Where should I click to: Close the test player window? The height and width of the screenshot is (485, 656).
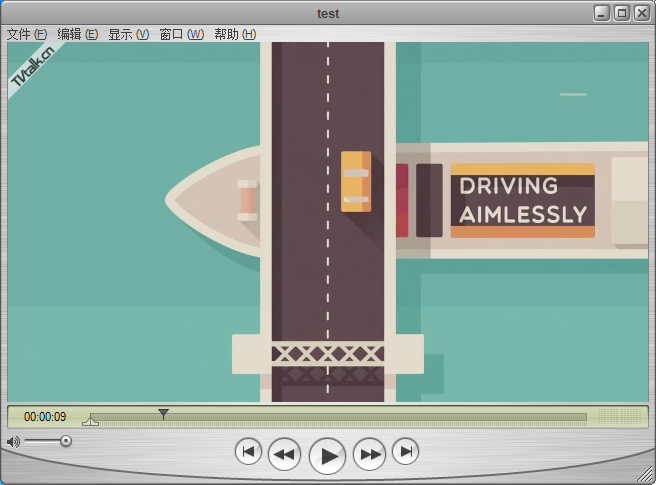click(x=642, y=13)
